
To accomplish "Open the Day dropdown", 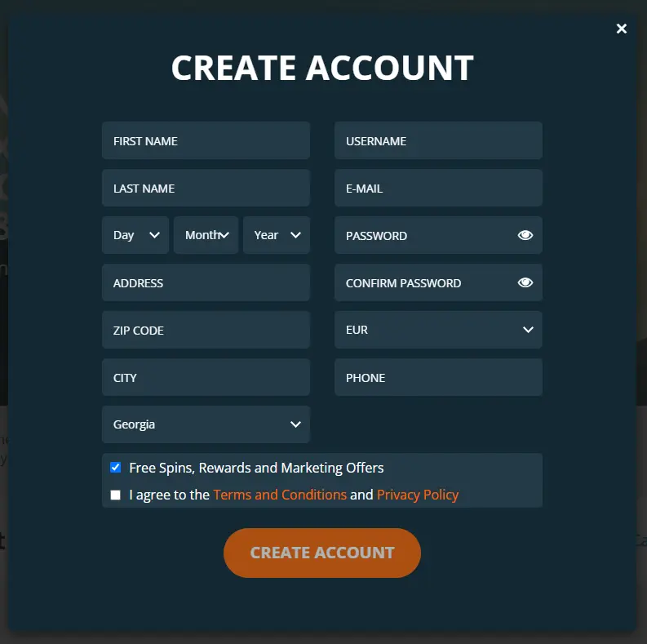I will click(135, 235).
